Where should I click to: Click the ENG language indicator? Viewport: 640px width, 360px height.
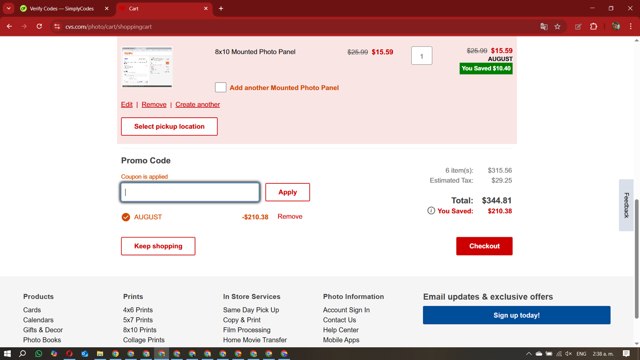(x=581, y=353)
